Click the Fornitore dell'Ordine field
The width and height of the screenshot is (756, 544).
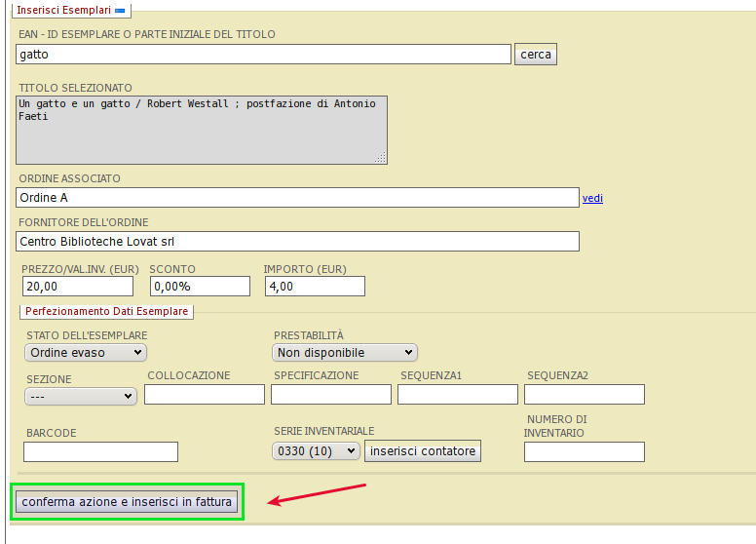point(297,241)
